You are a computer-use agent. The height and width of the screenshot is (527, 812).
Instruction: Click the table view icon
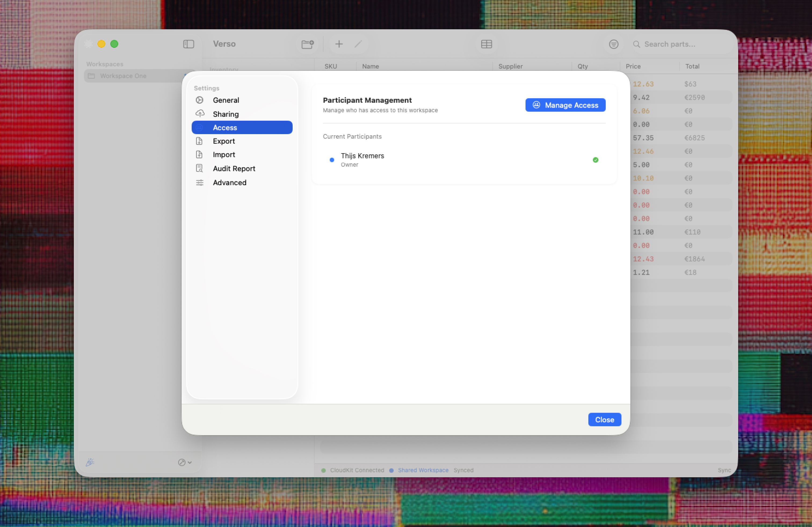coord(486,44)
